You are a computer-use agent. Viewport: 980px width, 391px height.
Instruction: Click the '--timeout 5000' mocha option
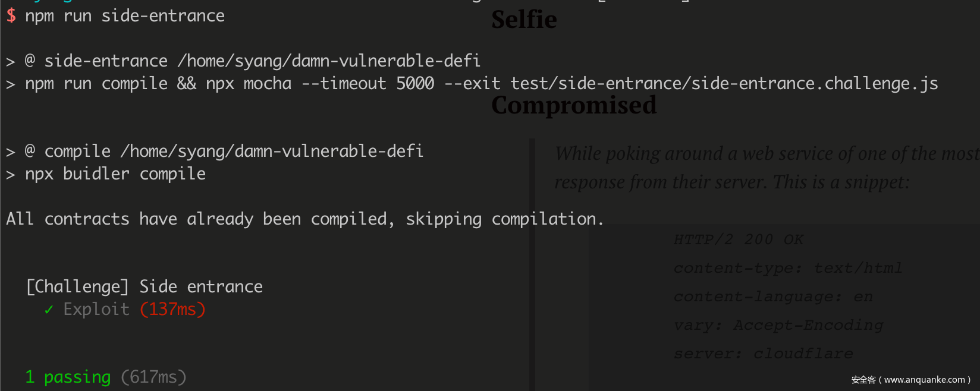click(367, 84)
